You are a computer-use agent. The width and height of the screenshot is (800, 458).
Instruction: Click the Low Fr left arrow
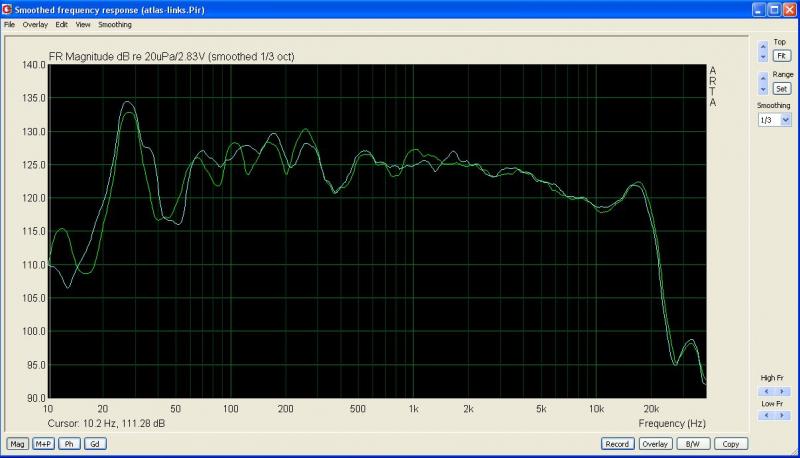click(766, 415)
